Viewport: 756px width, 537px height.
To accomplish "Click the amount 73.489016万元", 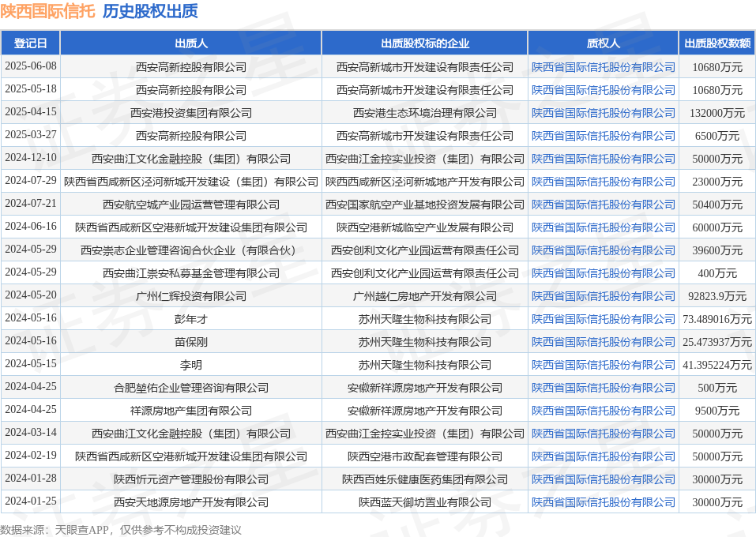I will point(717,319).
